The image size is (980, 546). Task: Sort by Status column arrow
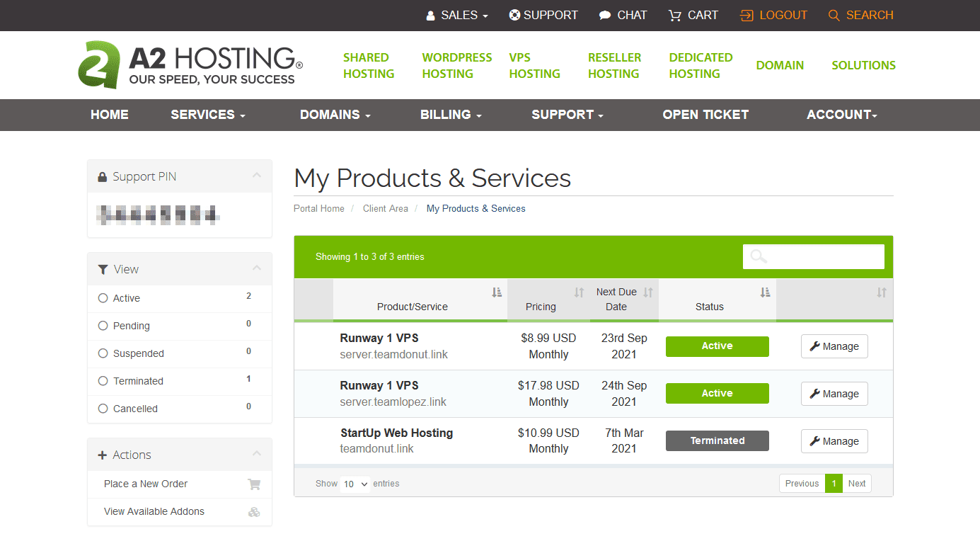click(x=765, y=292)
